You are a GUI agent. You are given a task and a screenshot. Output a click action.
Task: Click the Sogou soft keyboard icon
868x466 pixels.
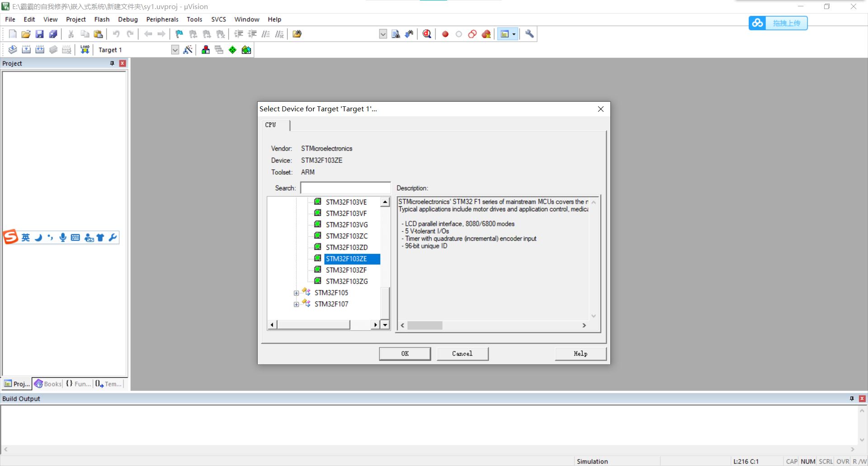coord(75,238)
